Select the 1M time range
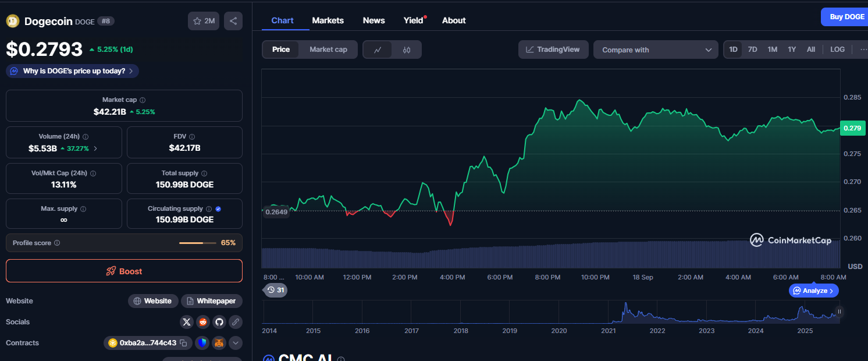The width and height of the screenshot is (868, 361). 772,49
